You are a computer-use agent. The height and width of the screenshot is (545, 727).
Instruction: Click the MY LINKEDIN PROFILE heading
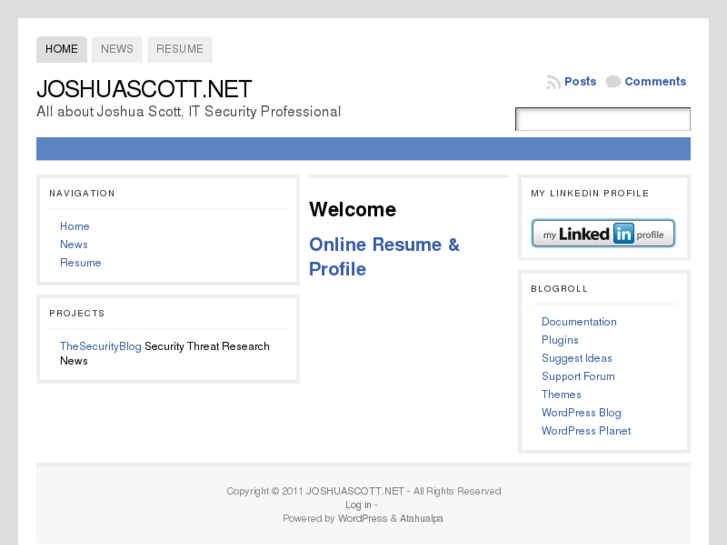(590, 193)
